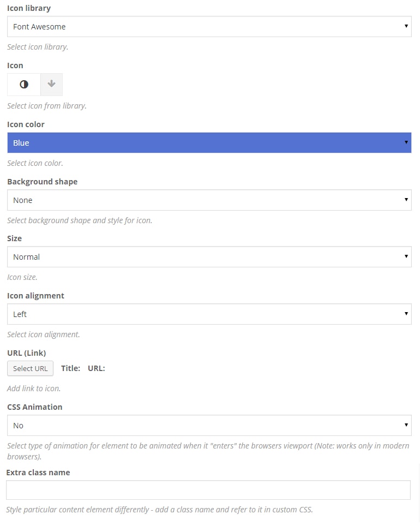
Task: Open the Icon library dropdown showing Font Awesome
Action: pos(209,27)
